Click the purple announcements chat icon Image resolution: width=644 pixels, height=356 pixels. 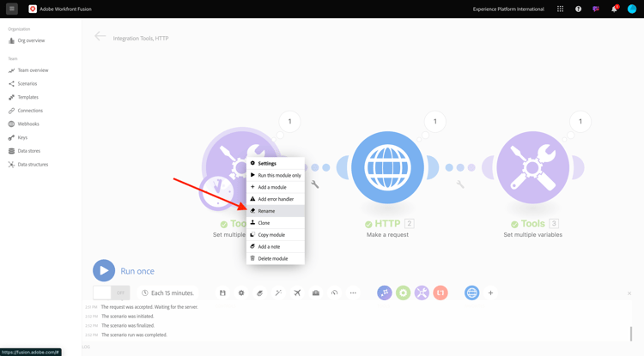coord(596,9)
